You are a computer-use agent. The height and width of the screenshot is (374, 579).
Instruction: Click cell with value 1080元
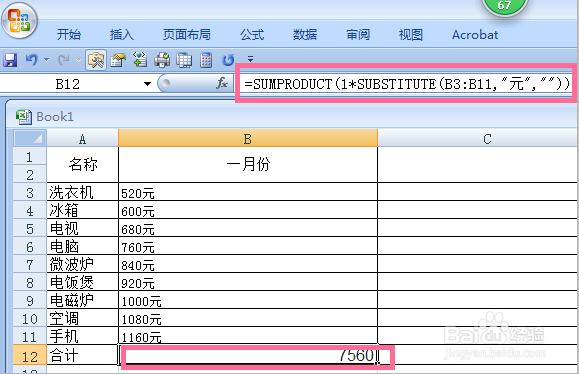pyautogui.click(x=248, y=318)
